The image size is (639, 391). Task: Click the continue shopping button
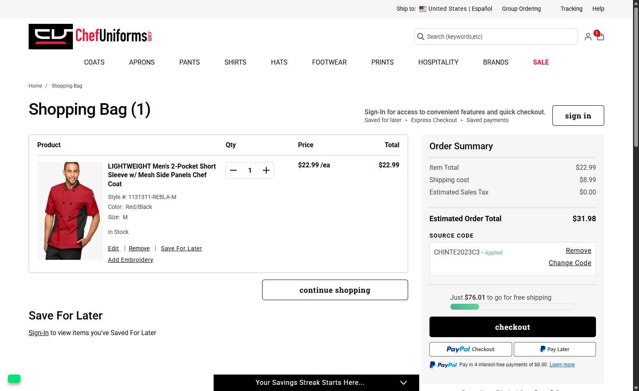(335, 290)
